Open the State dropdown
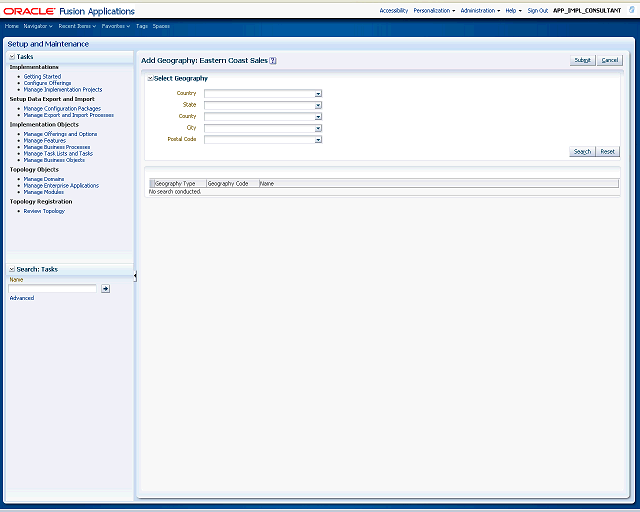Viewport: 640px width, 512px height. tap(318, 105)
